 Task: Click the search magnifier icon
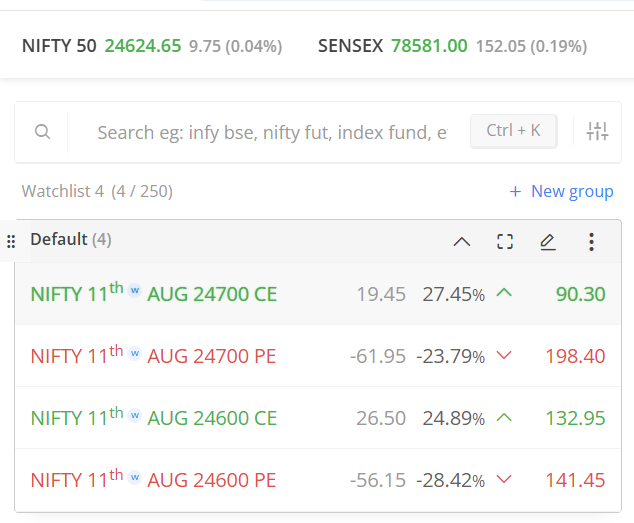(42, 131)
